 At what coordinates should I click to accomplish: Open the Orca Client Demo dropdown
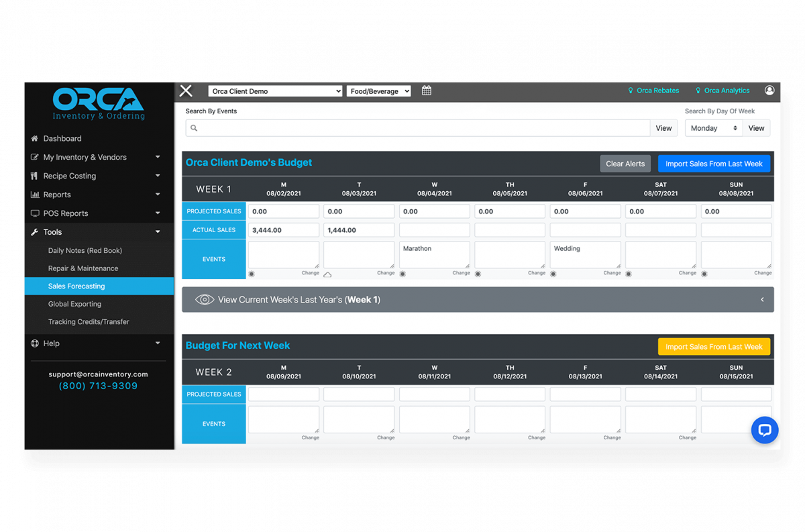(x=275, y=90)
